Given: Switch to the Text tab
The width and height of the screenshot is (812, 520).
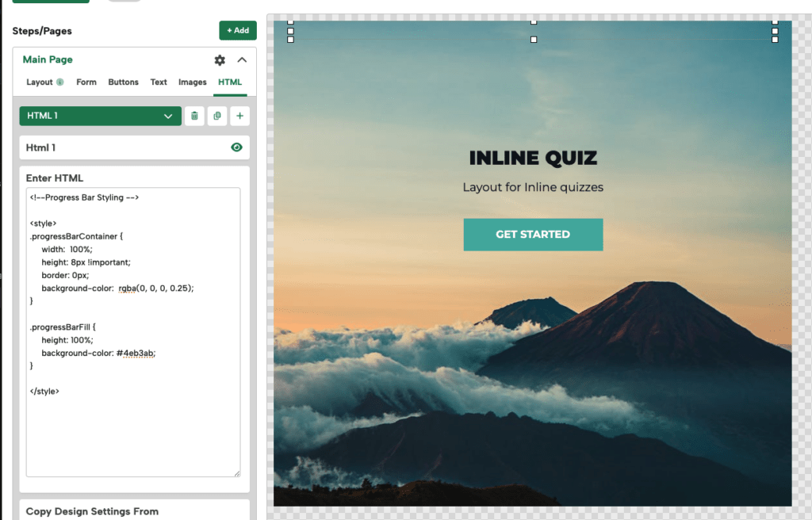Looking at the screenshot, I should (x=159, y=82).
